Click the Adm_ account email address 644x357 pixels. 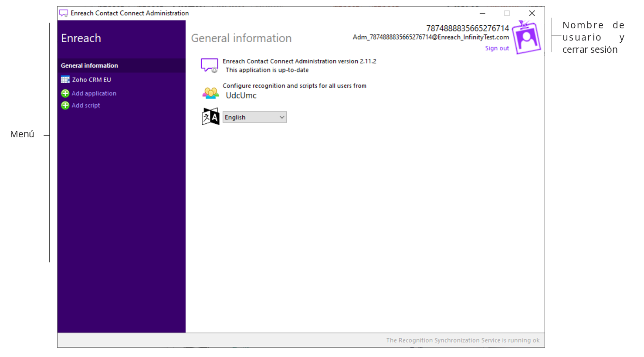(x=430, y=37)
